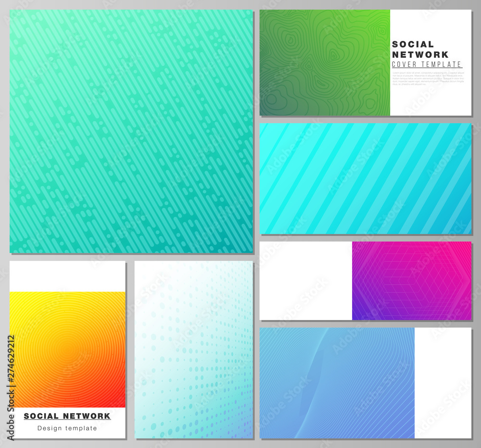Click the large teal diagonal-stripes template
Image resolution: width=481 pixels, height=448 pixels.
[x=131, y=131]
